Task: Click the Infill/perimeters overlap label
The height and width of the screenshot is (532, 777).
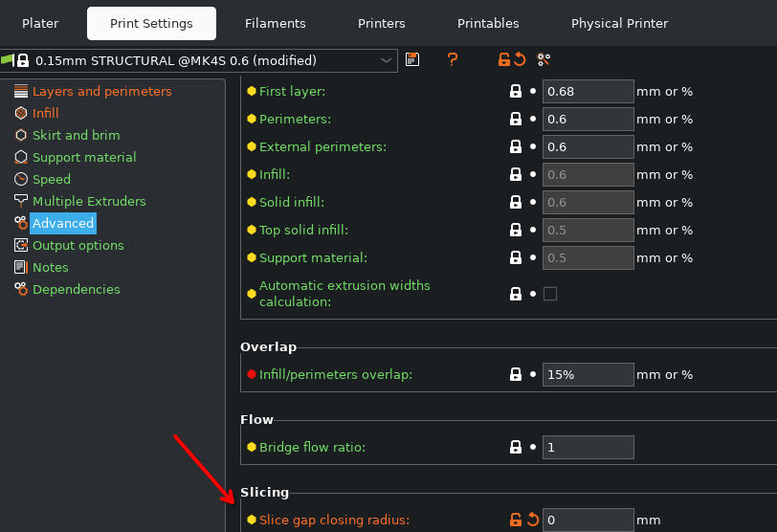Action: 336,374
